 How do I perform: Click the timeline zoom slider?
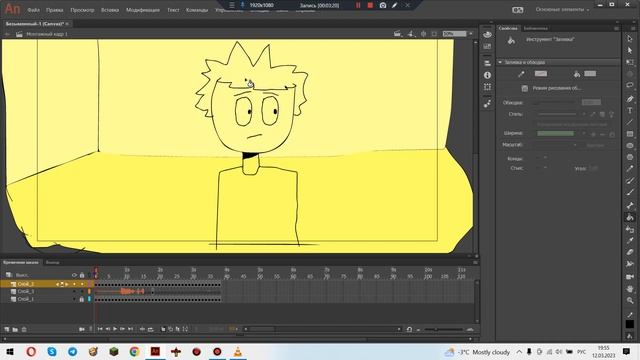pyautogui.click(x=444, y=329)
